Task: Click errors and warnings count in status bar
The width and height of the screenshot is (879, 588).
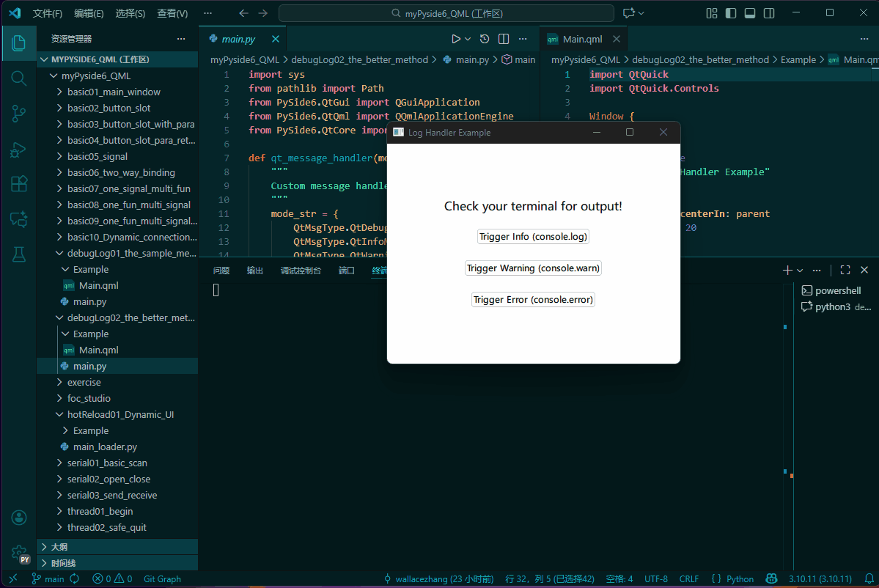Action: [112, 579]
